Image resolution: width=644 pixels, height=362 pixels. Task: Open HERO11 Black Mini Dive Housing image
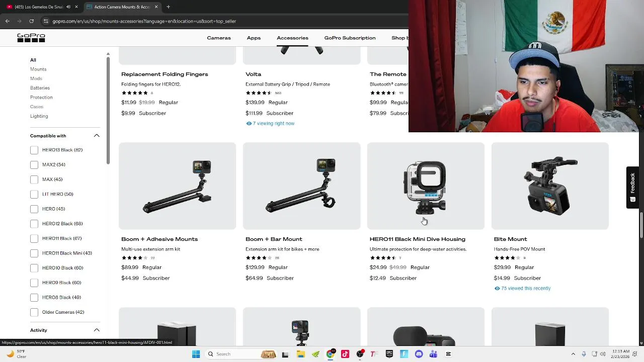click(426, 186)
